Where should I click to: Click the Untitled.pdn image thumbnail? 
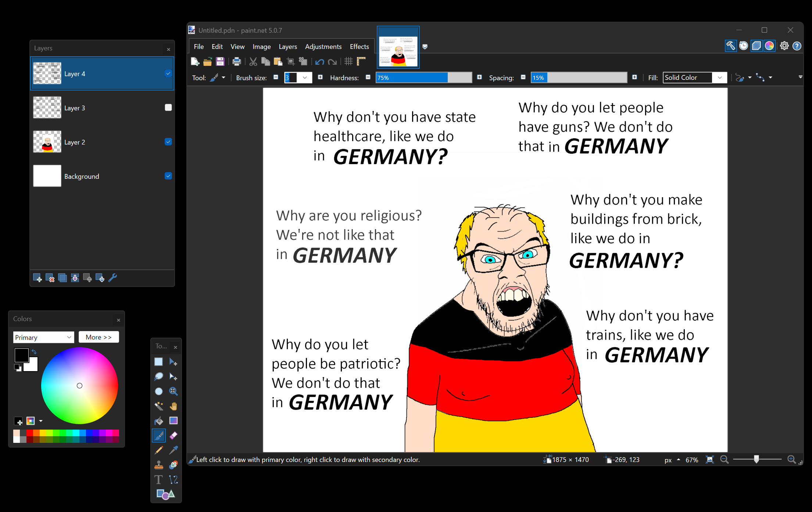pos(398,47)
